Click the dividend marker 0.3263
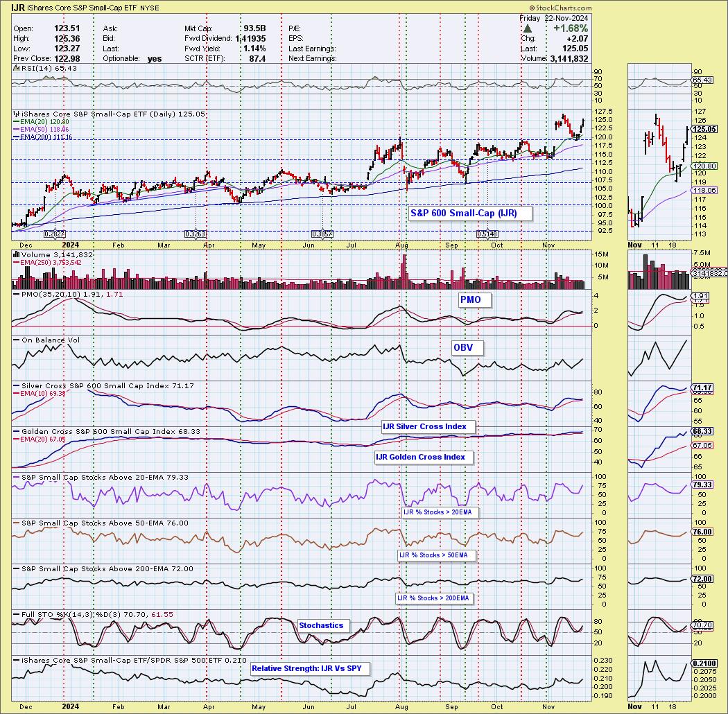 195,234
